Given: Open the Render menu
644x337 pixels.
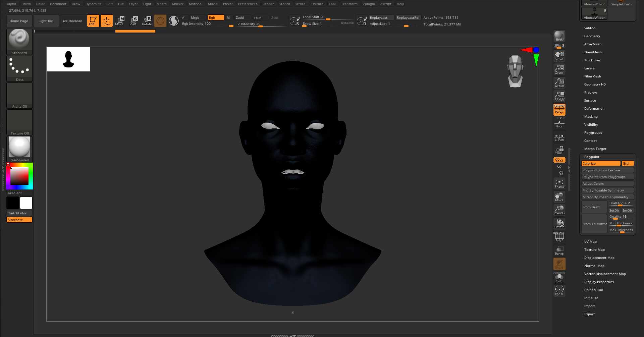Looking at the screenshot, I should pyautogui.click(x=268, y=4).
